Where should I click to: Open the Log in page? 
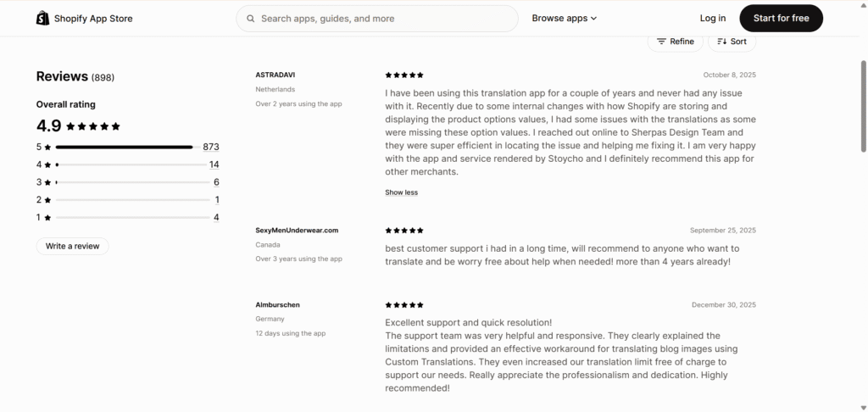713,19
